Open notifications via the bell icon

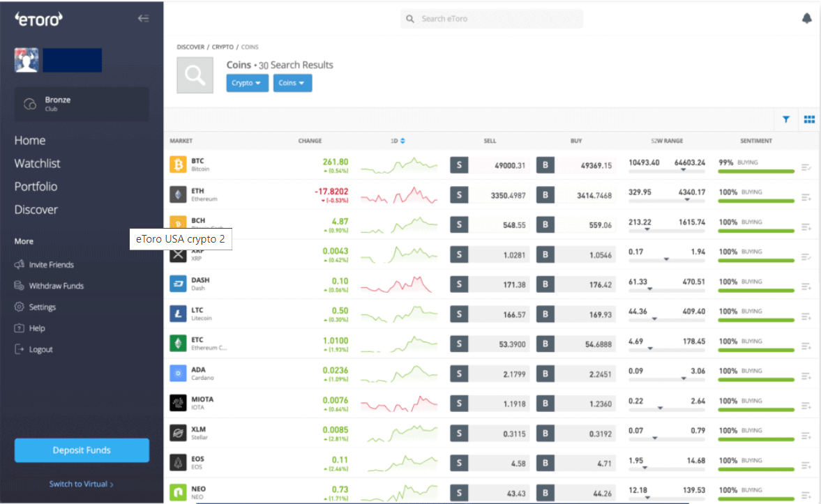[x=807, y=18]
